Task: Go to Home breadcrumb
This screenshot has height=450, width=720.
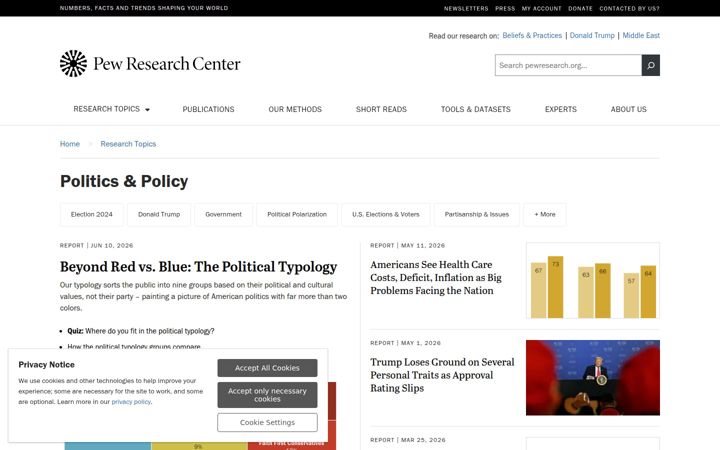Action: pyautogui.click(x=70, y=144)
